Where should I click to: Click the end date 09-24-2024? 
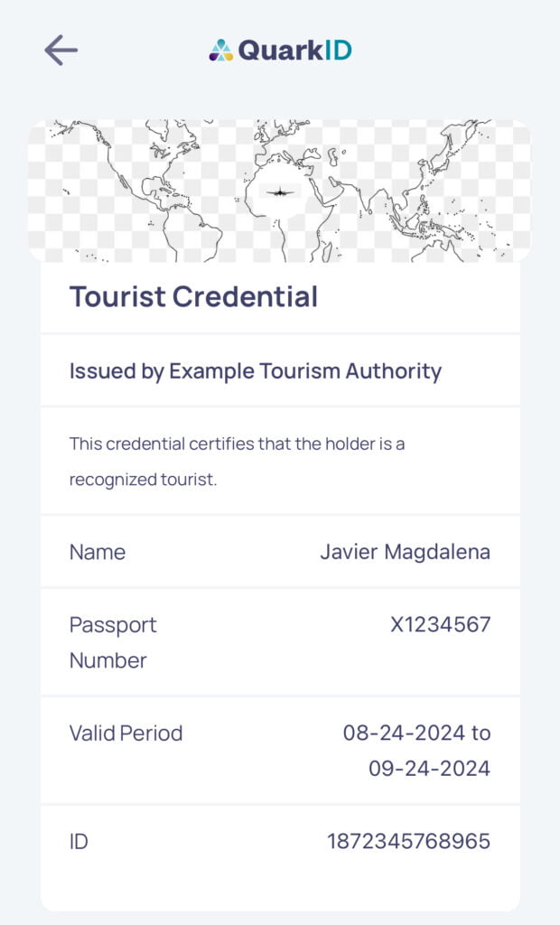tap(429, 769)
